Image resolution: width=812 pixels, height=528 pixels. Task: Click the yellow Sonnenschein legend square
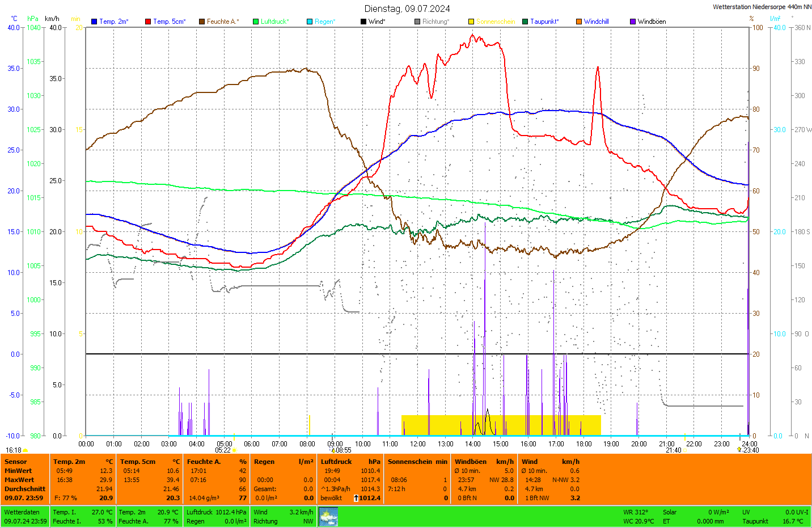(x=471, y=22)
